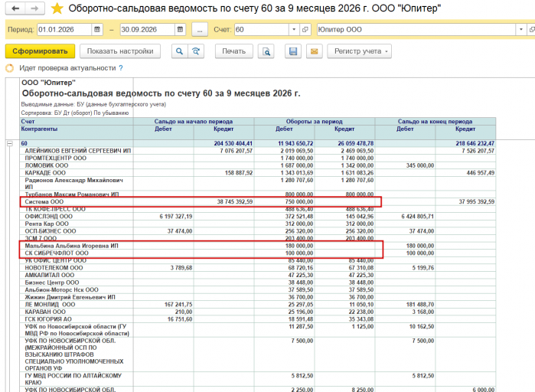Select row Жижин Дмитрий Евгеньевич ИП

[x=70, y=297]
